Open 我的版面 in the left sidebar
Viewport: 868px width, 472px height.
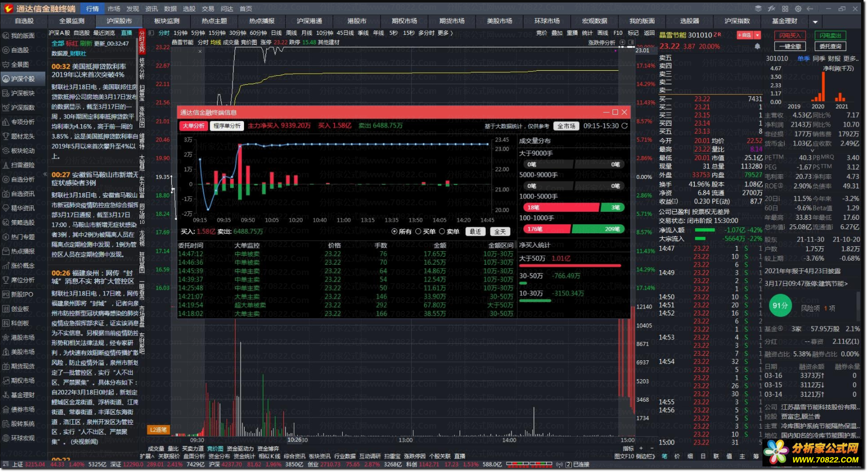point(22,36)
